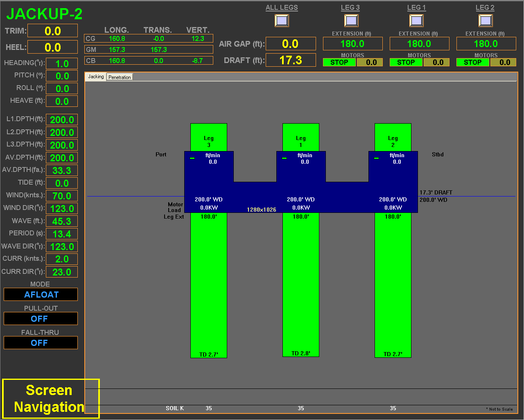This screenshot has width=524, height=420.
Task: Open the Screen Navigation panel
Action: pos(51,398)
